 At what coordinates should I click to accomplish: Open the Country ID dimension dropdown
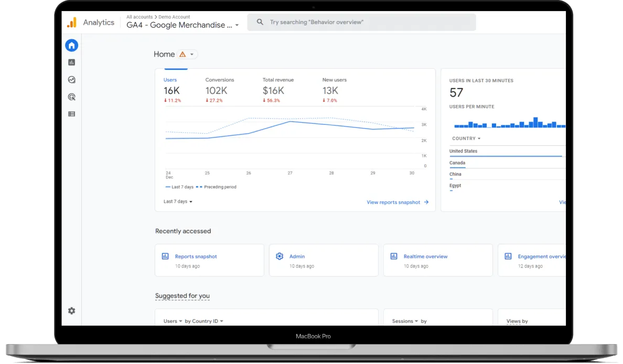coord(207,321)
